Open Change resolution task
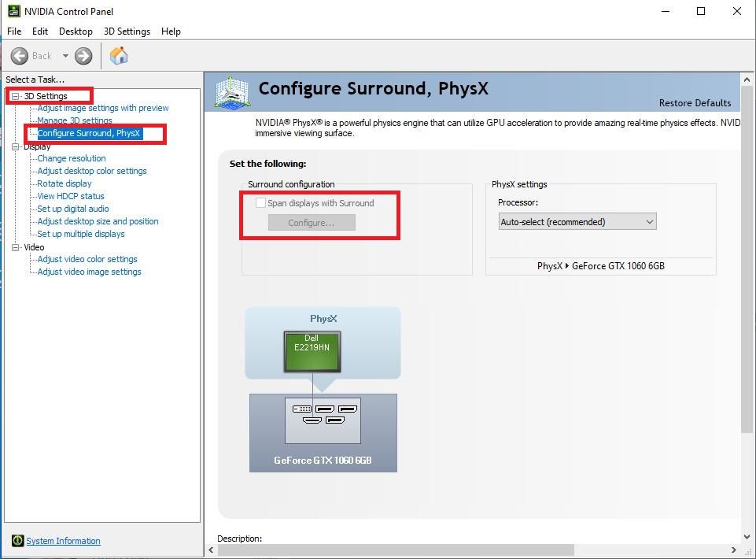The image size is (756, 559). tap(72, 158)
